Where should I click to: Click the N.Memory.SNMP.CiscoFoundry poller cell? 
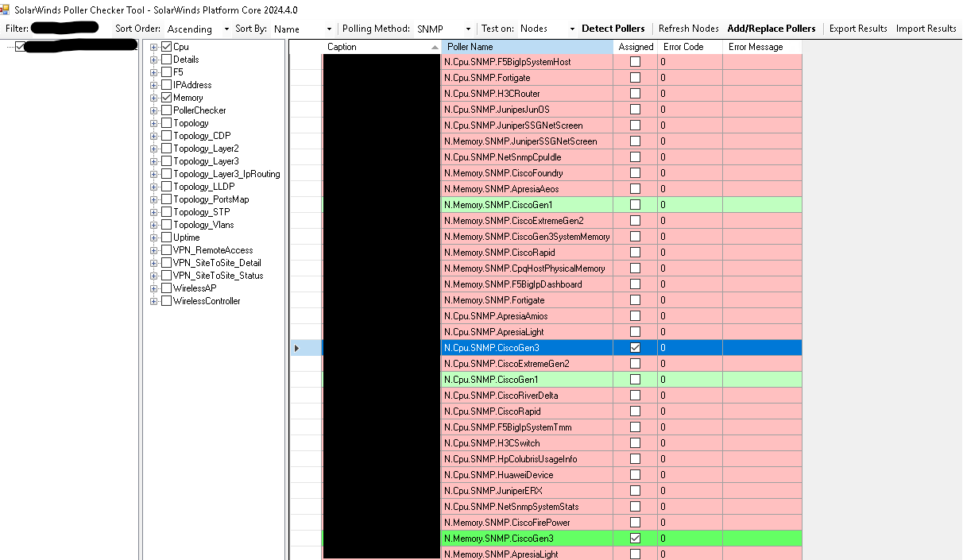[x=527, y=173]
